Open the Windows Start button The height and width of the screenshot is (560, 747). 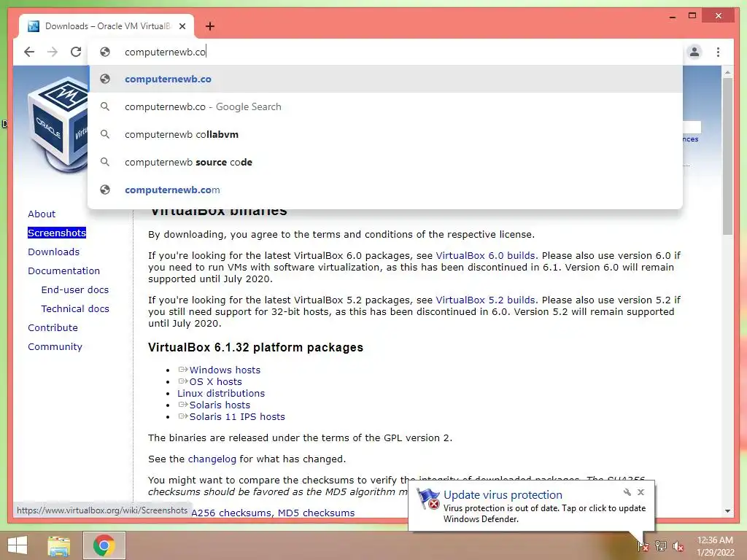coord(18,545)
